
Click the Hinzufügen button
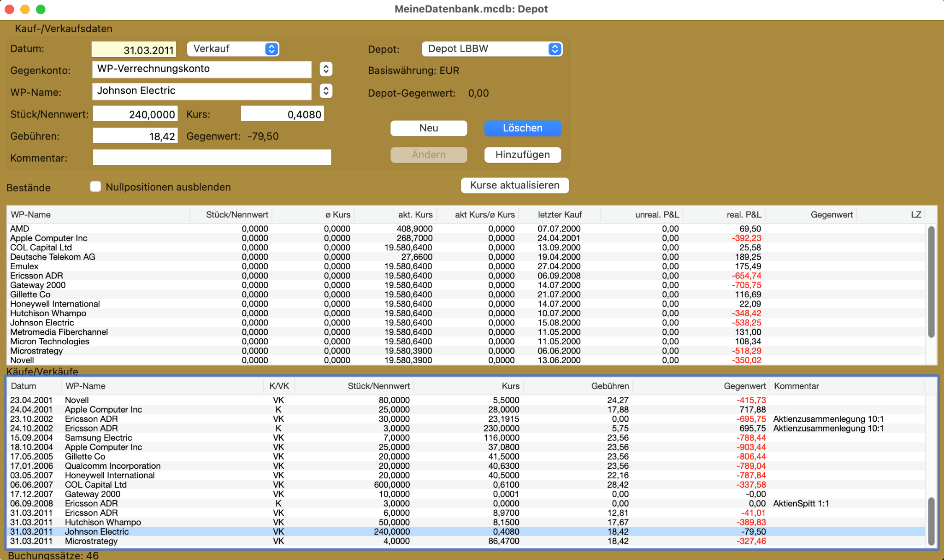tap(523, 155)
